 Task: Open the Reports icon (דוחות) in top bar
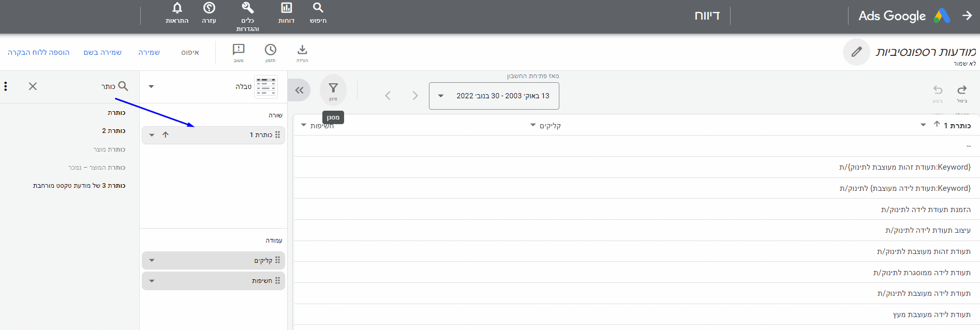point(286,12)
